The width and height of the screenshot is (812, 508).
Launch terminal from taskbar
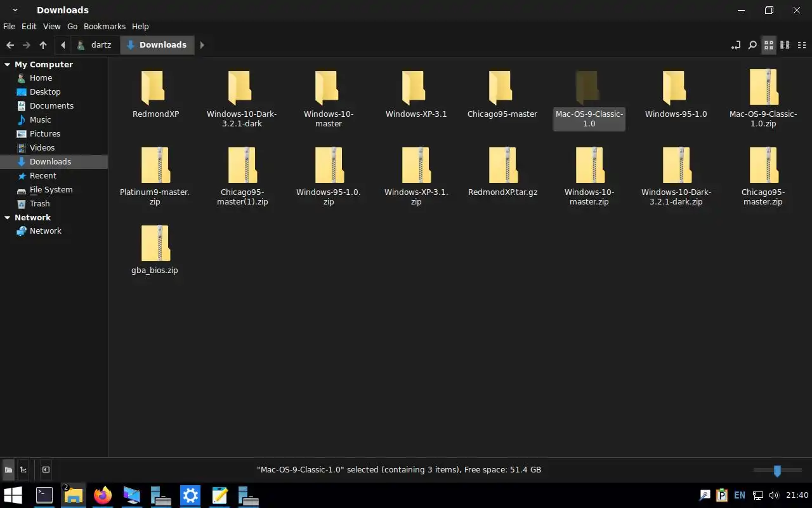[x=44, y=495]
